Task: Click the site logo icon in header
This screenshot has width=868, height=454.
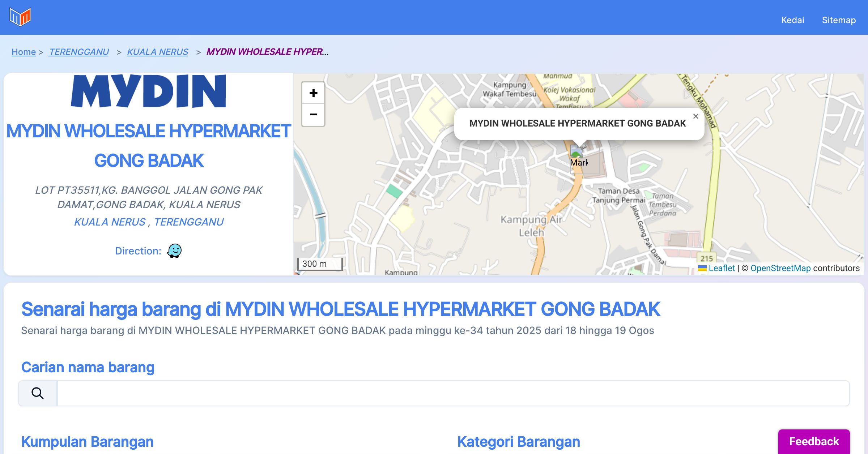Action: [20, 17]
